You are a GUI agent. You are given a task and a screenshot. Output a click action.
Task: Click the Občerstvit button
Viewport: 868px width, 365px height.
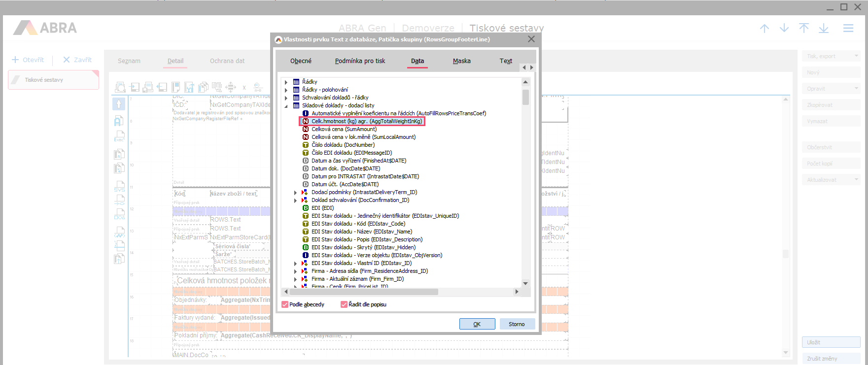pos(831,147)
